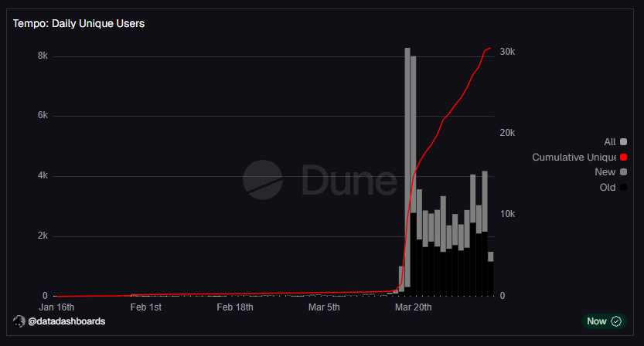Image resolution: width=644 pixels, height=346 pixels.
Task: Click the 'Cumulative Unique' legend label
Action: point(574,158)
